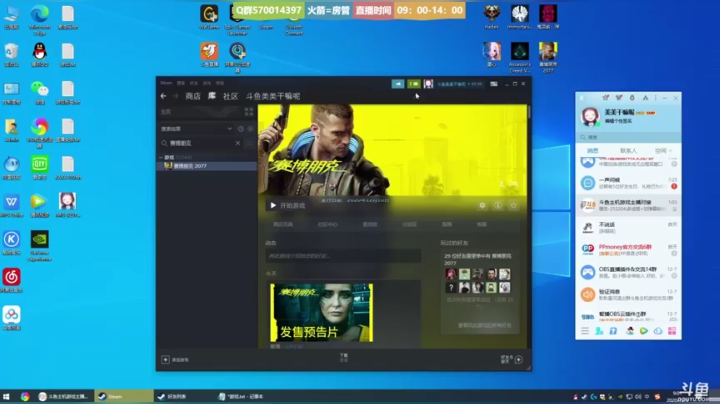Viewport: 720px width, 404px height.
Task: Click the Tencent Video play icon in QQ
Action: pos(644,331)
